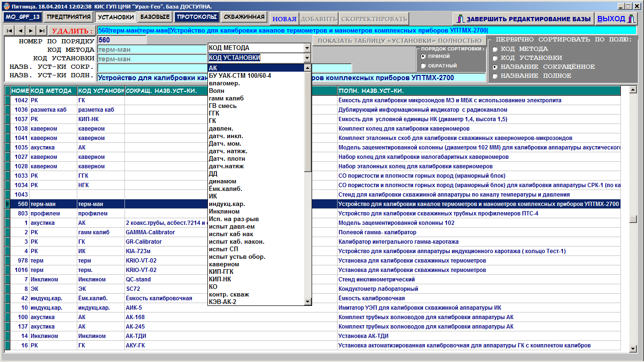Open the УСТАНОВКИ tab
The image size is (644, 362).
click(116, 17)
